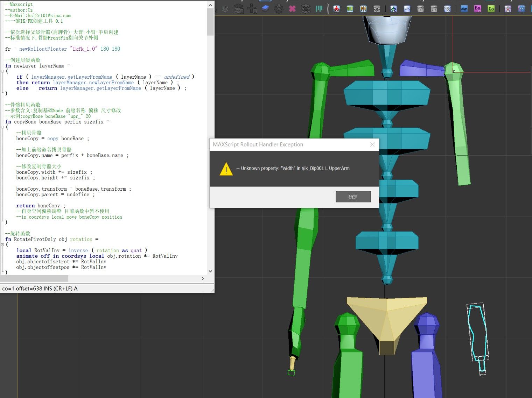Close the MAXScript Rollout Handler Exception dialog
532x398 pixels.
coord(372,144)
